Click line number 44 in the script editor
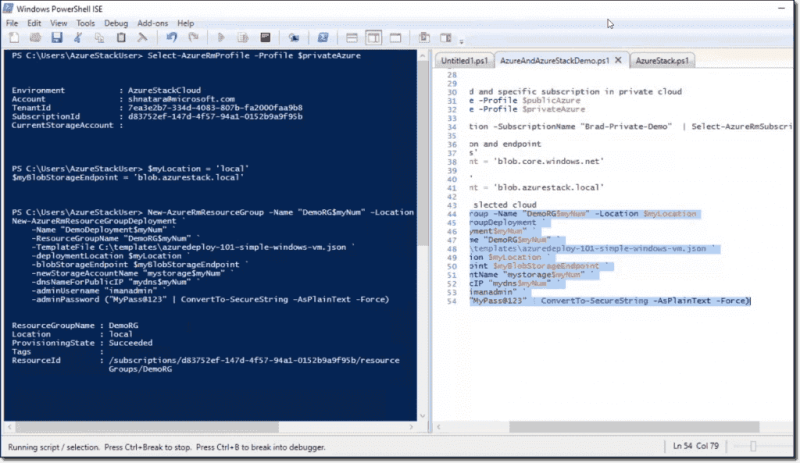The width and height of the screenshot is (800, 463). 452,214
